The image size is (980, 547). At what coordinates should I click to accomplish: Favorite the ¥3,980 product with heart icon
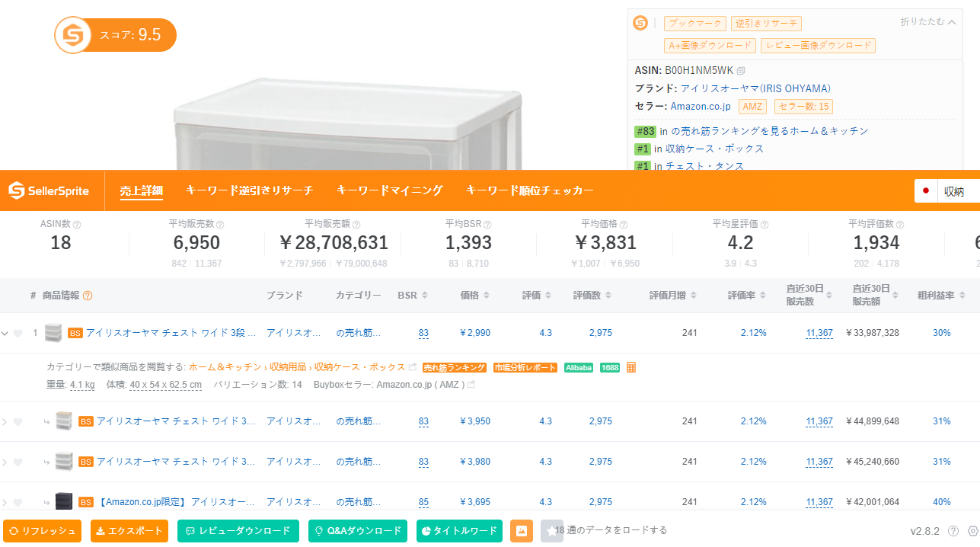click(x=18, y=462)
